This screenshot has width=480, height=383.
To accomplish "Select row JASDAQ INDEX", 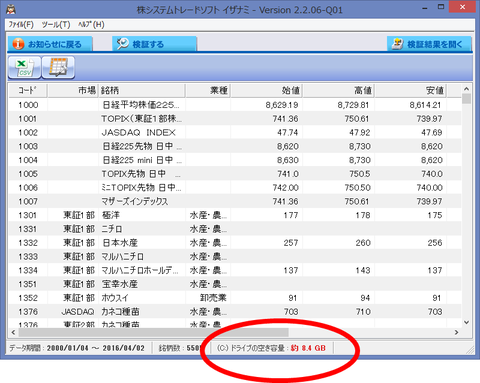I will pyautogui.click(x=235, y=133).
